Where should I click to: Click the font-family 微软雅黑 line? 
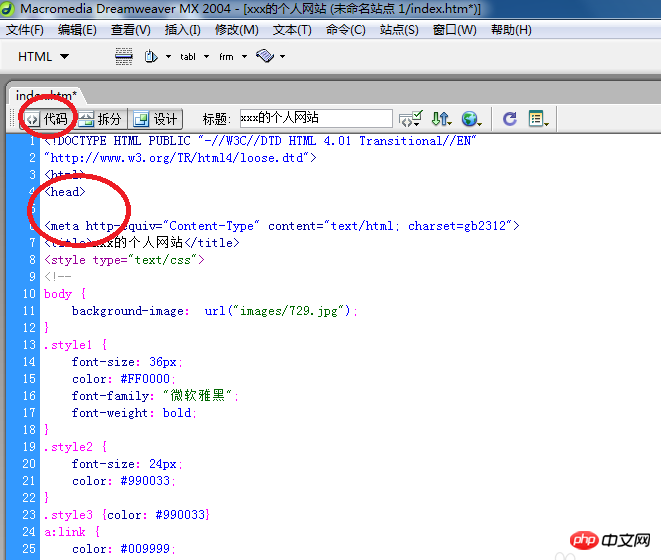(155, 396)
